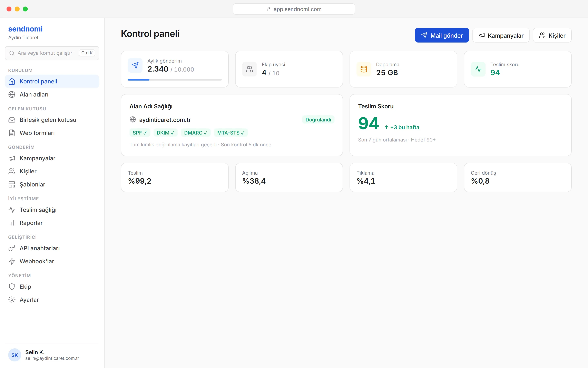Image resolution: width=588 pixels, height=368 pixels.
Task: Click the shield icon beside Ekip
Action: [x=12, y=287]
